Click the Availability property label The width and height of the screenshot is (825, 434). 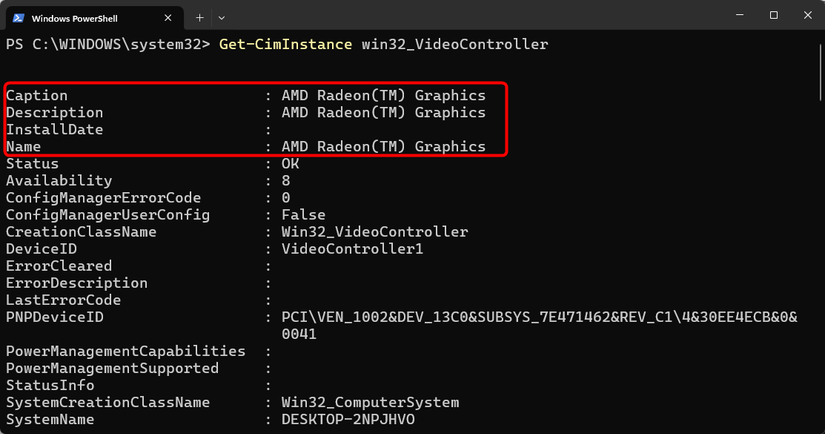click(x=59, y=180)
